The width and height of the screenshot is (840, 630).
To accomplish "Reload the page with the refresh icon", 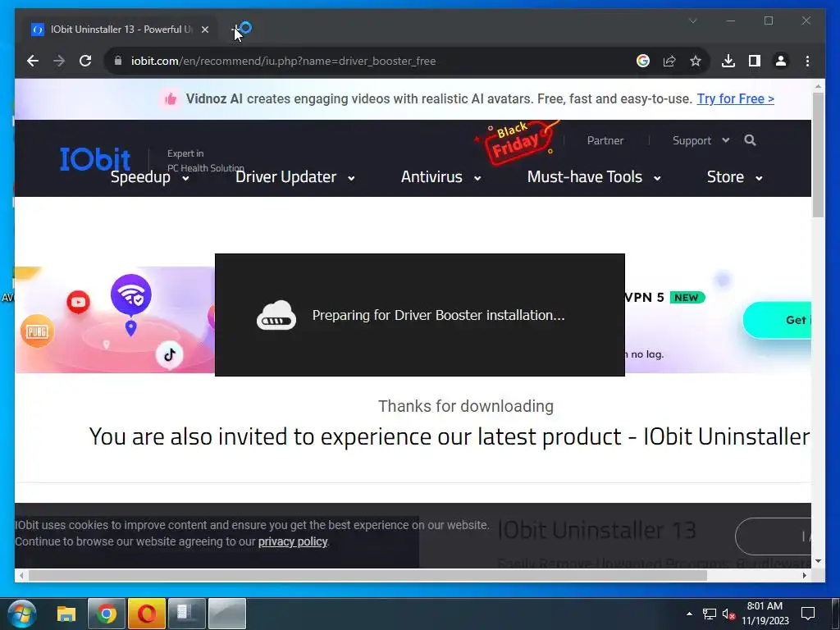I will click(85, 61).
